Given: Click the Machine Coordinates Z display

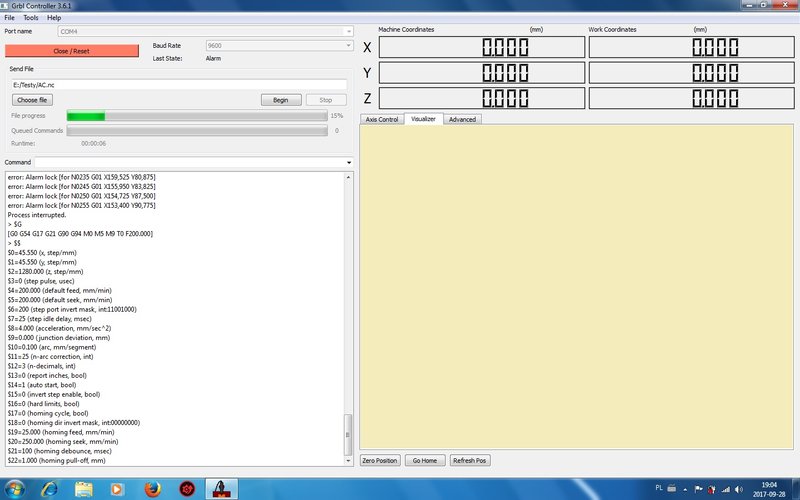Looking at the screenshot, I should tap(482, 98).
